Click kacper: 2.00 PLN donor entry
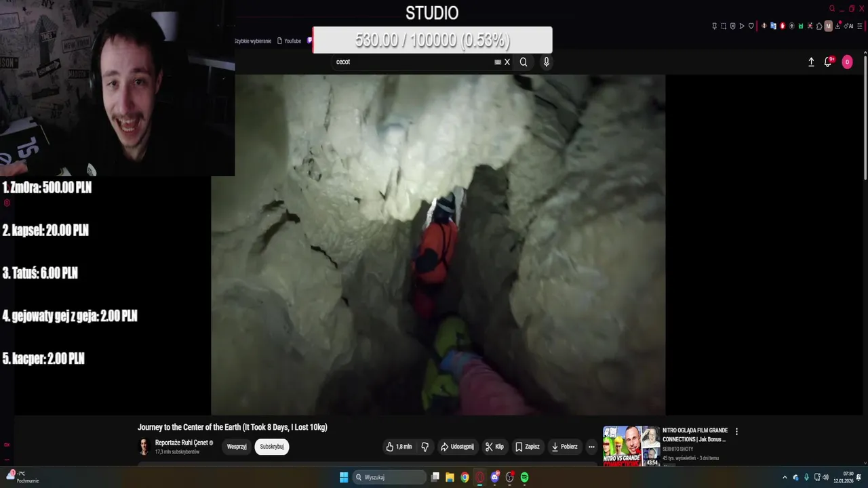Image resolution: width=868 pixels, height=488 pixels. click(43, 359)
